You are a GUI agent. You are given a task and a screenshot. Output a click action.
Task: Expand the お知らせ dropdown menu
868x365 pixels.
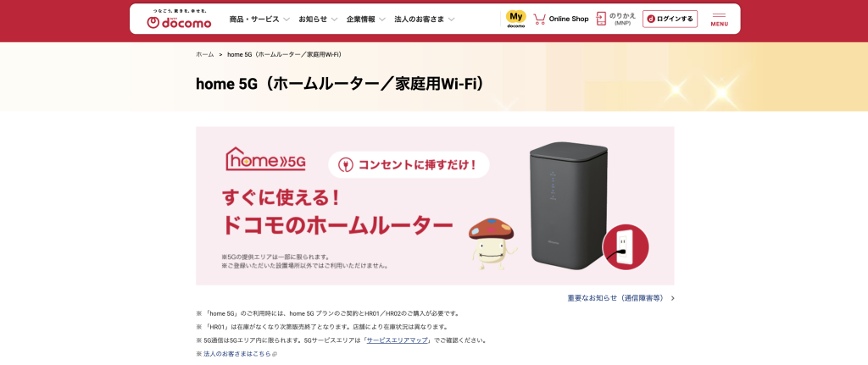318,19
